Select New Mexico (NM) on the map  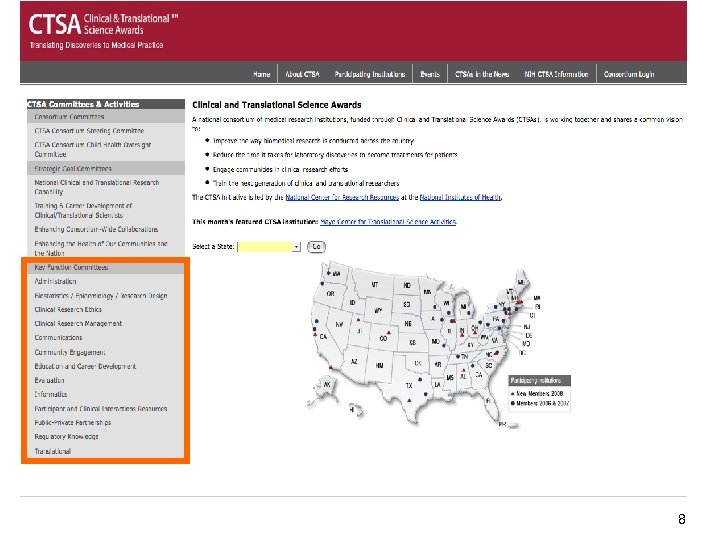point(379,366)
